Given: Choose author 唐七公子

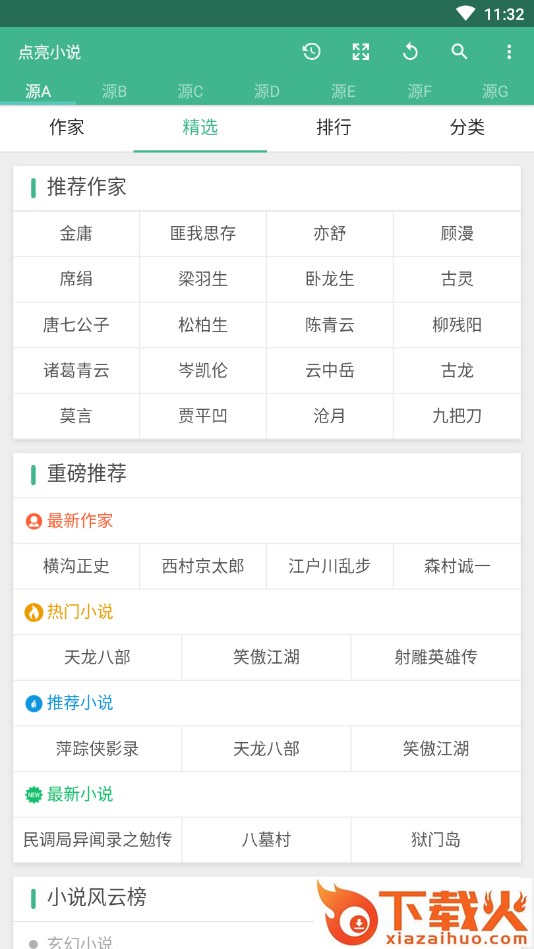Looking at the screenshot, I should (76, 325).
